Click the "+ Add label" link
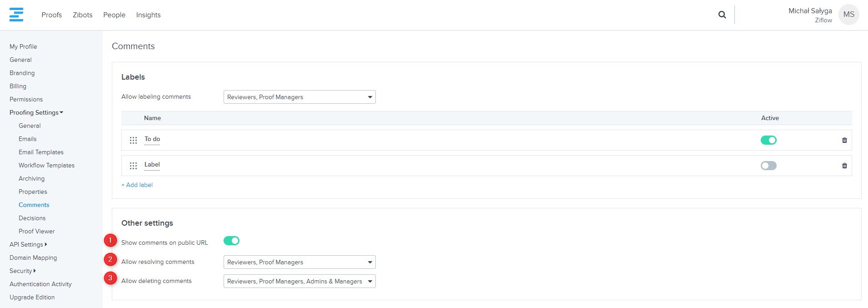 [x=137, y=185]
